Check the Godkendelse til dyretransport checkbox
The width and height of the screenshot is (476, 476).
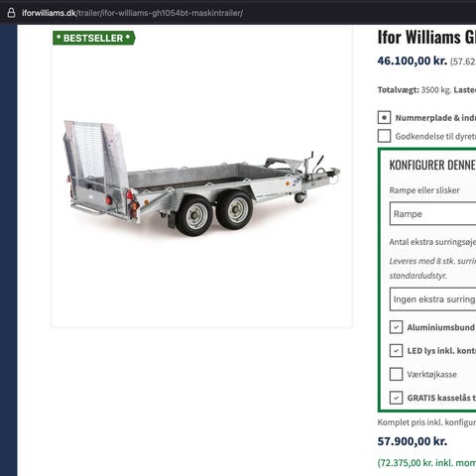point(384,136)
